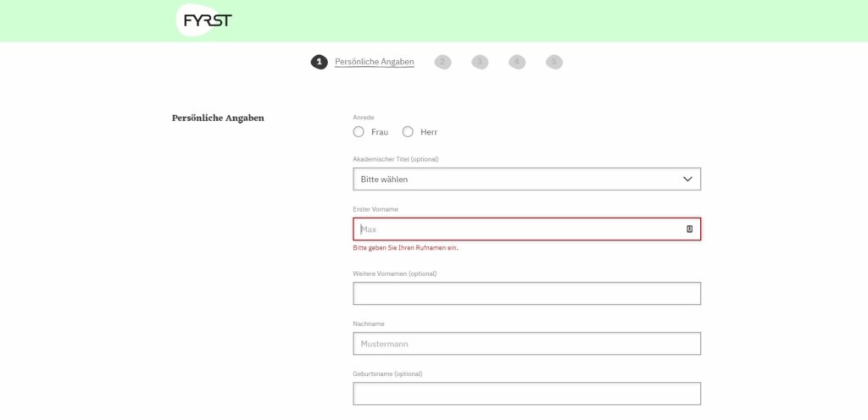Click the Bitte wählen placeholder text
This screenshot has height=420, width=868.
pos(384,180)
